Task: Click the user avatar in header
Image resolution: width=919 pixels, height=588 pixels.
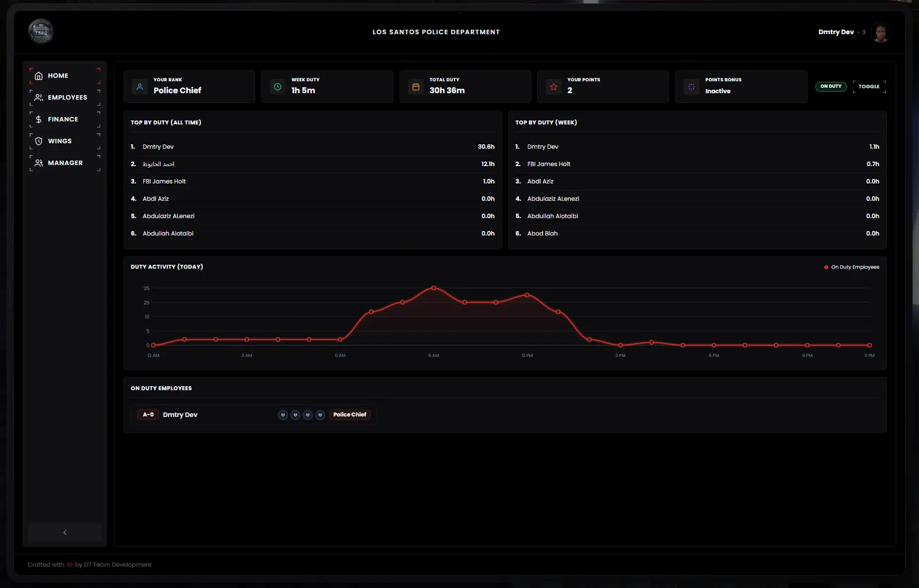Action: (x=880, y=32)
